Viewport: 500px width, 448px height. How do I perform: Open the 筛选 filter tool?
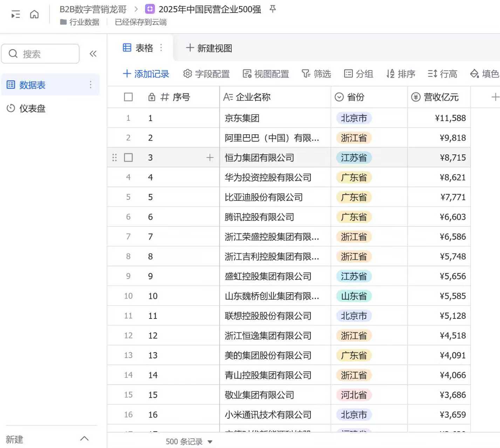(x=316, y=74)
